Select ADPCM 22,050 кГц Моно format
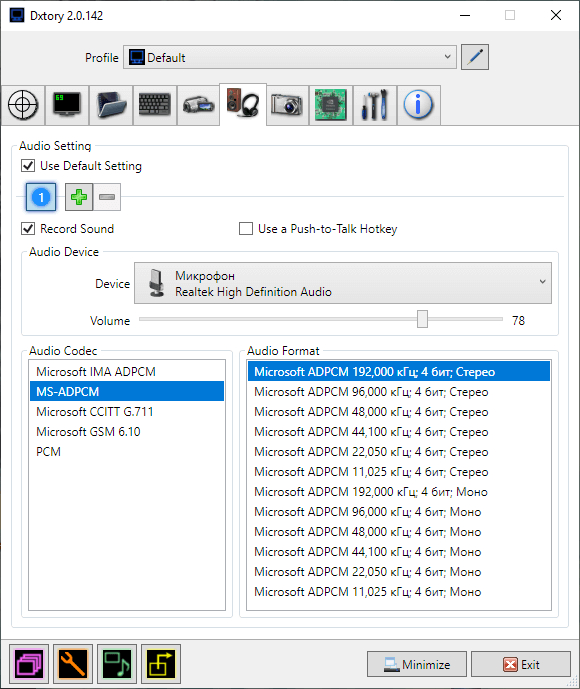 pos(399,572)
